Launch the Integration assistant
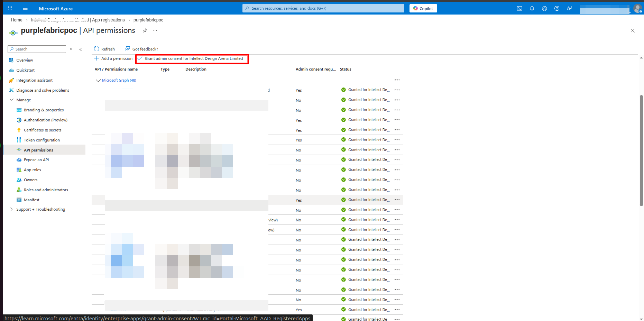 click(34, 80)
